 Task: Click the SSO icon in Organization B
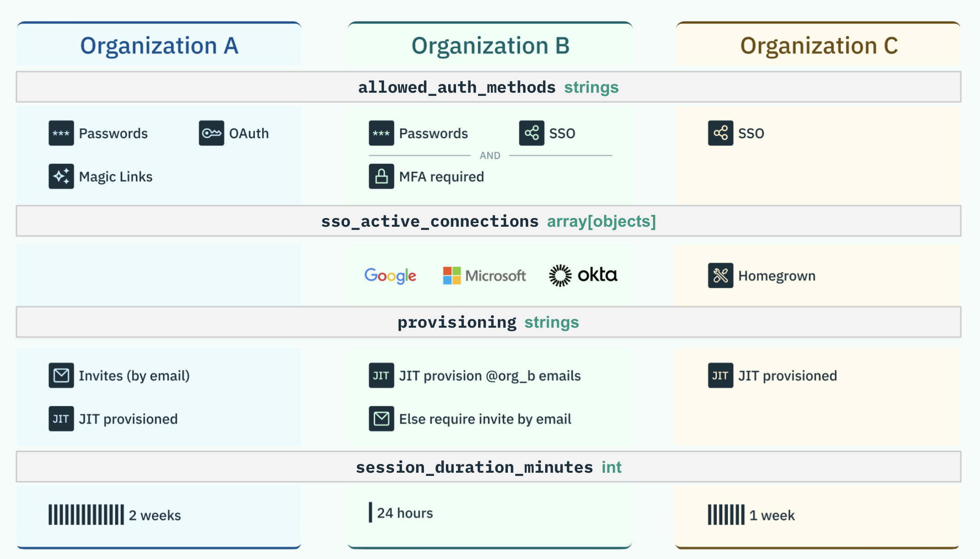[531, 133]
